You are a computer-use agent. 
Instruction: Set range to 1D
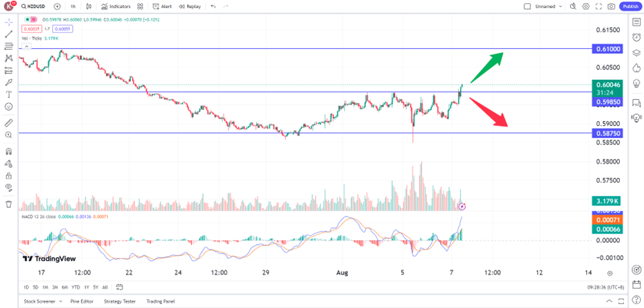pyautogui.click(x=26, y=287)
